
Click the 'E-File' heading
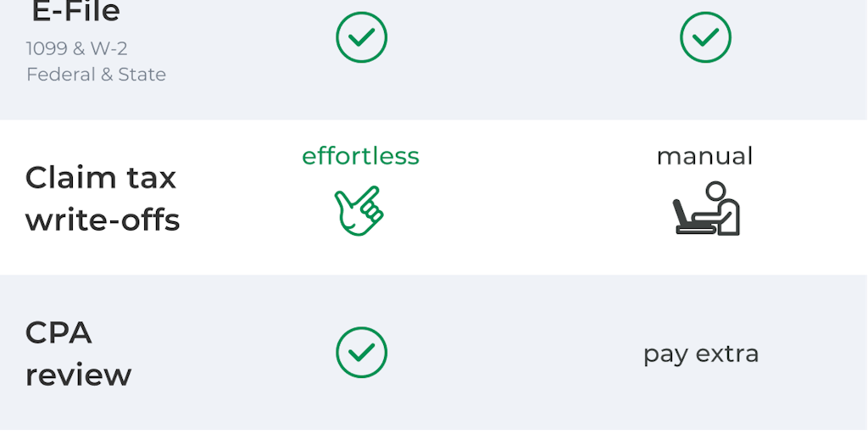click(76, 12)
